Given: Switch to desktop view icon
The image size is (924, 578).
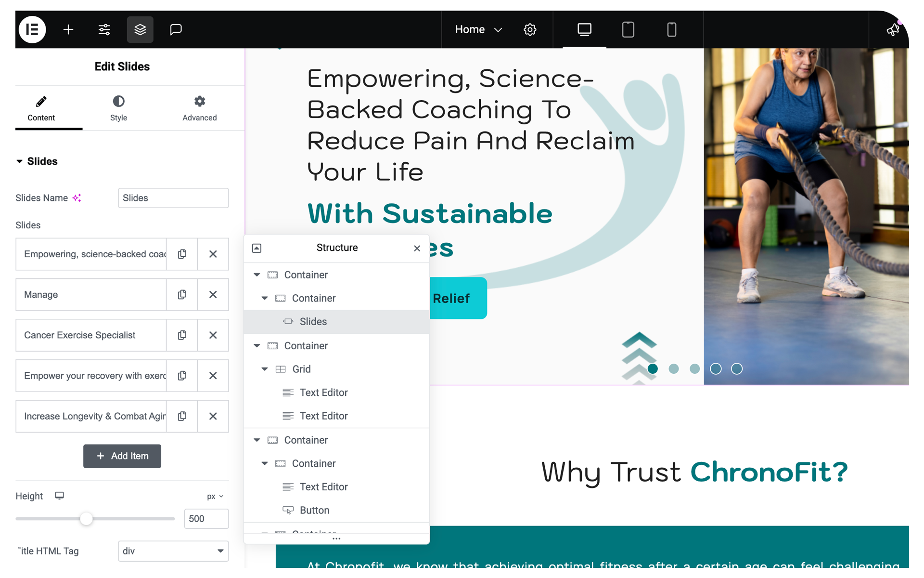Looking at the screenshot, I should click(x=584, y=29).
